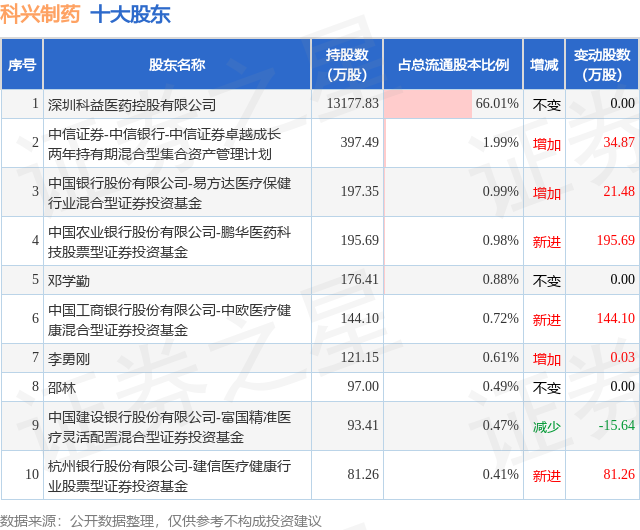Click the 197.35 holdings value

click(360, 192)
